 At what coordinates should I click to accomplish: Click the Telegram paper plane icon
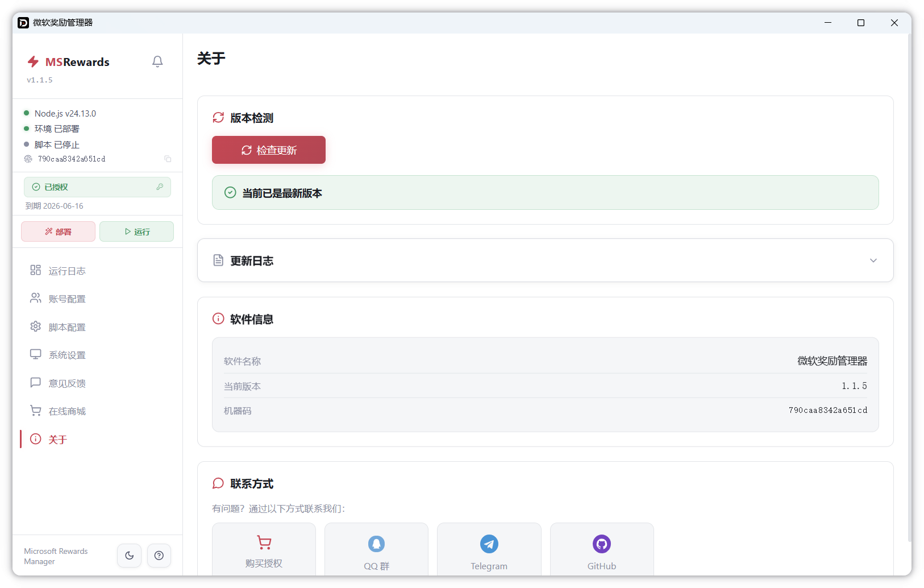point(489,544)
